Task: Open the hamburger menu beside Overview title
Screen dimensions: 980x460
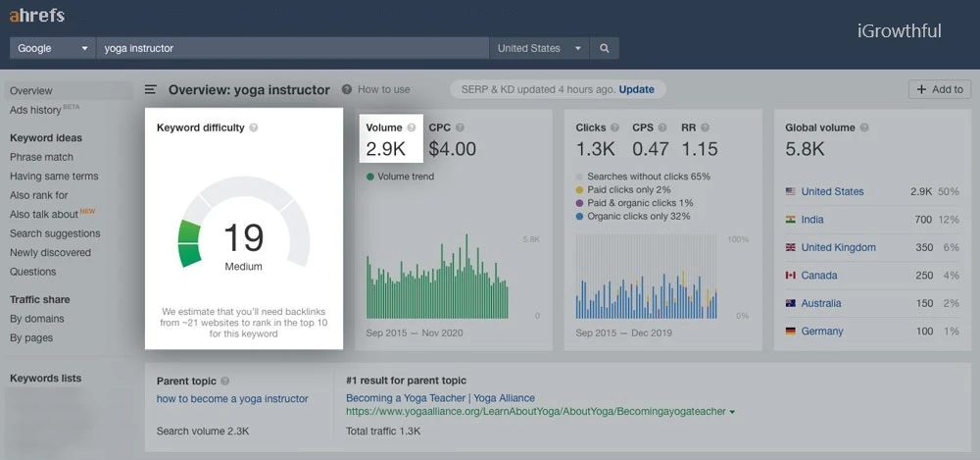Action: [151, 89]
